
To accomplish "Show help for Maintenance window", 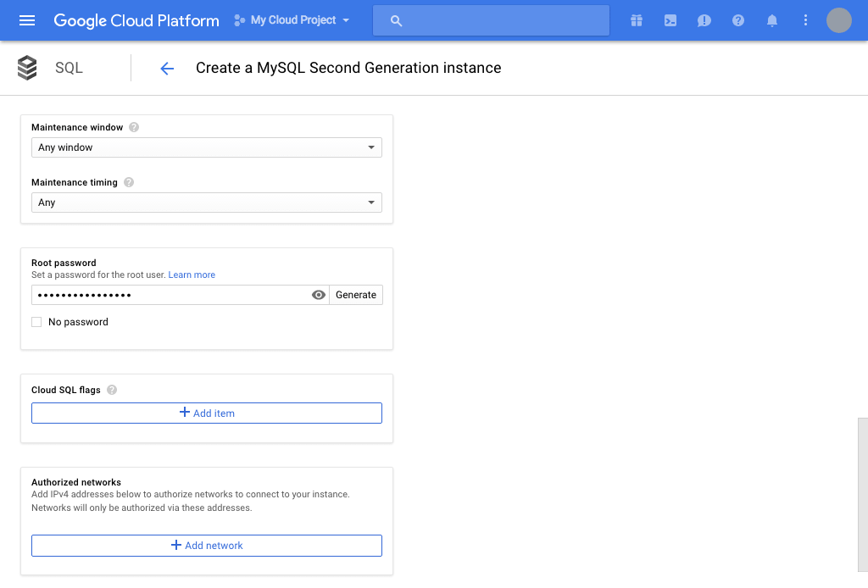I will [134, 127].
